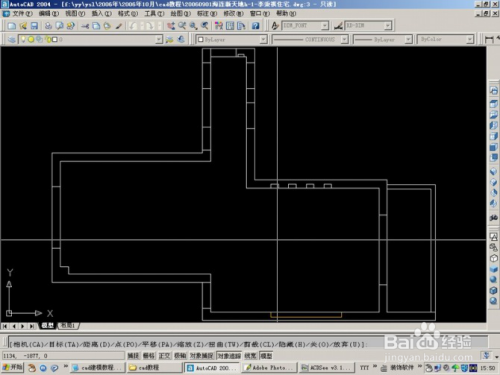Toggle 正交 ortho mode
500x375 pixels.
pos(164,356)
